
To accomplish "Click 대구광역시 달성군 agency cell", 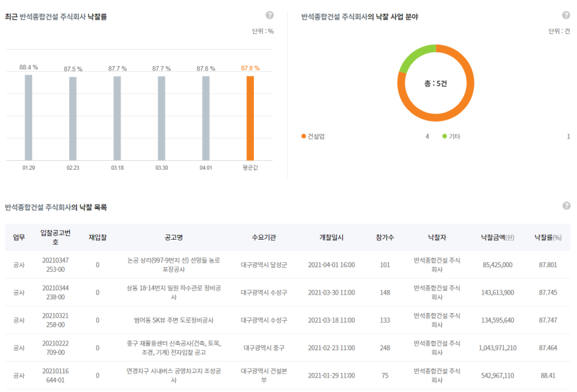I will [264, 265].
